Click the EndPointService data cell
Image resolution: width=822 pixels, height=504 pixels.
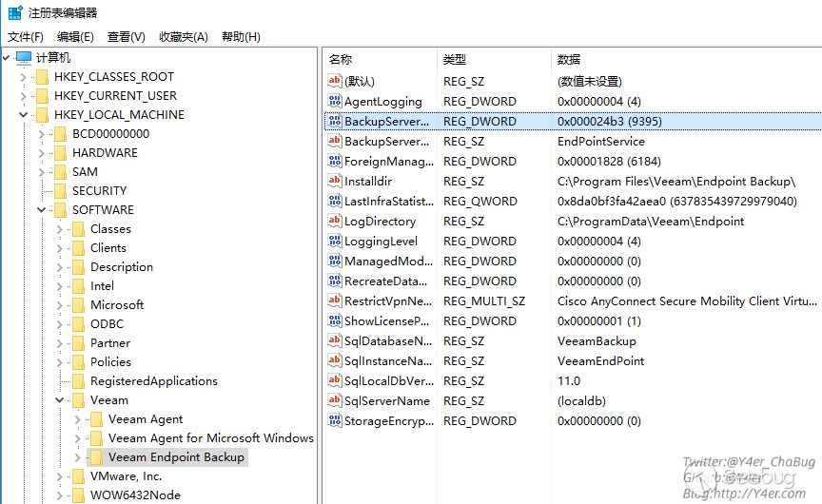pos(600,141)
